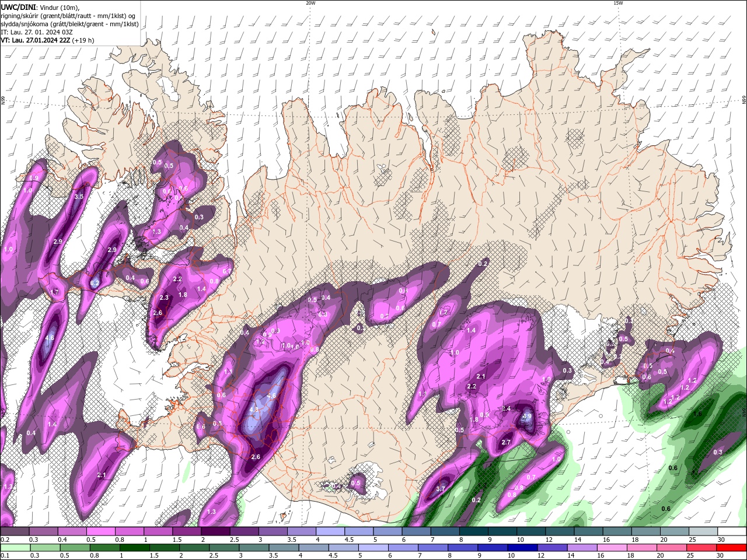Click the 'rigning/skúrir' description line
This screenshot has height=560, width=747.
(68, 15)
